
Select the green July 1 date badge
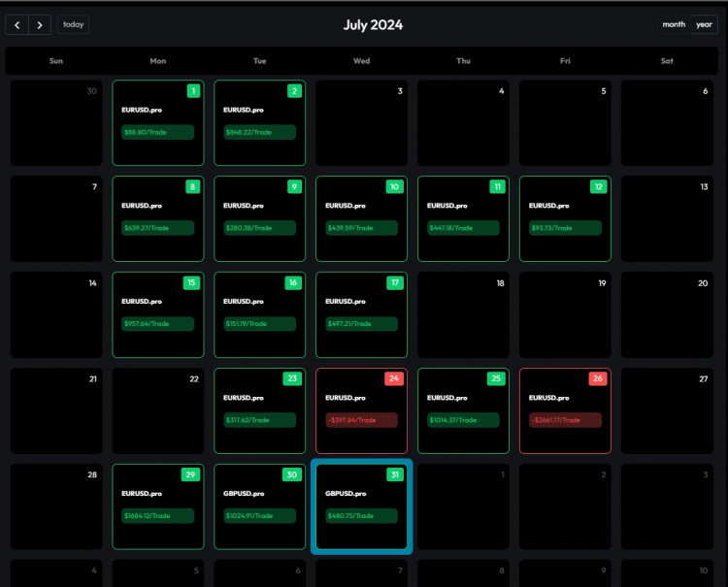click(x=192, y=91)
